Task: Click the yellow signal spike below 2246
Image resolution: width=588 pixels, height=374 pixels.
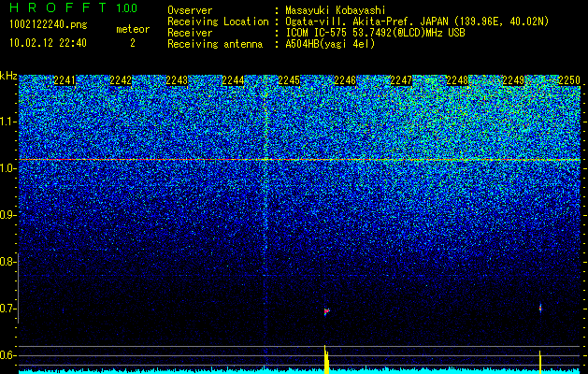Action: tap(326, 359)
